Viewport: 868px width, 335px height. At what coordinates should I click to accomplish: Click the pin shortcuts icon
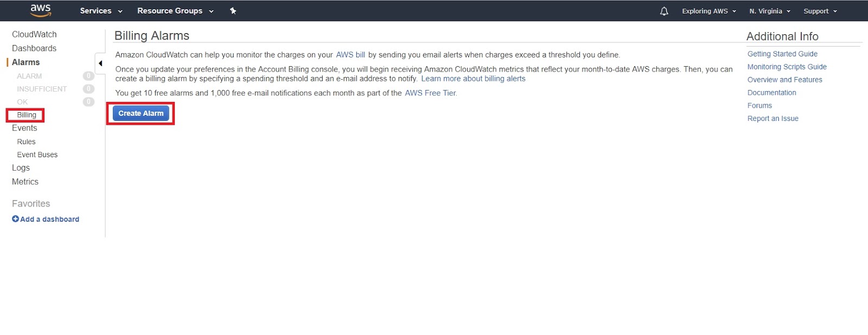point(233,11)
